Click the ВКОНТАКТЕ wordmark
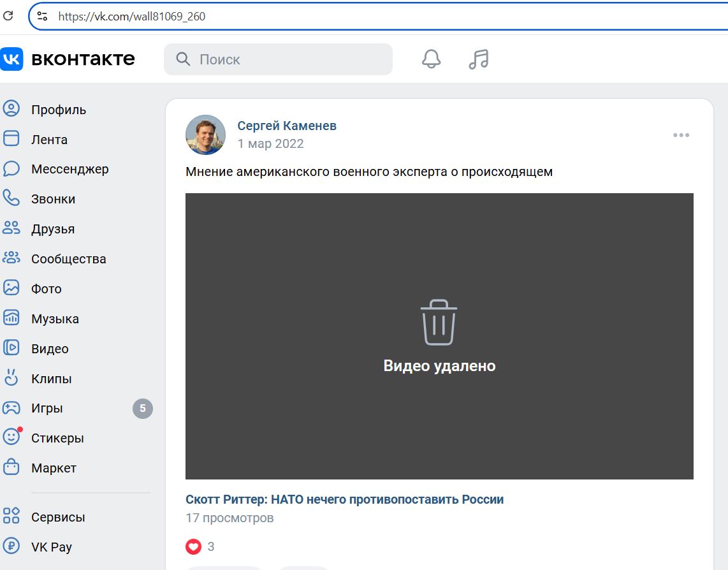The height and width of the screenshot is (570, 728). tap(83, 59)
